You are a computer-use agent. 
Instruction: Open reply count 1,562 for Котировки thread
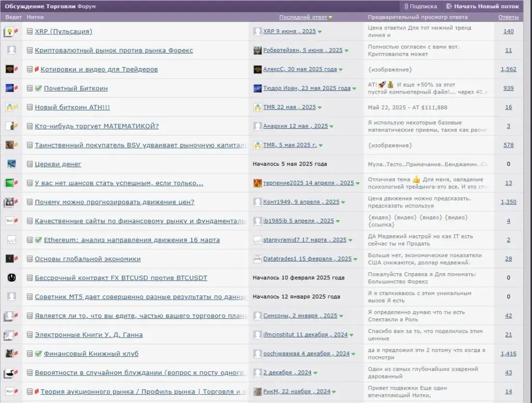click(x=508, y=69)
